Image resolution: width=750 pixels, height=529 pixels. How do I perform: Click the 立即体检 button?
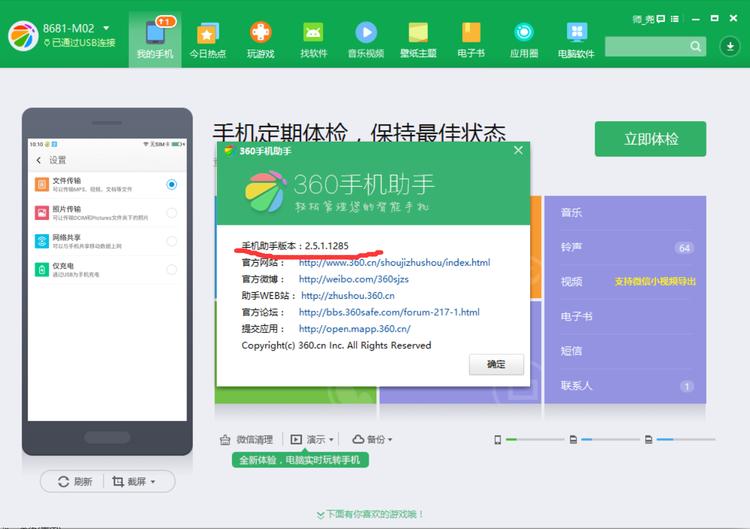[x=651, y=139]
